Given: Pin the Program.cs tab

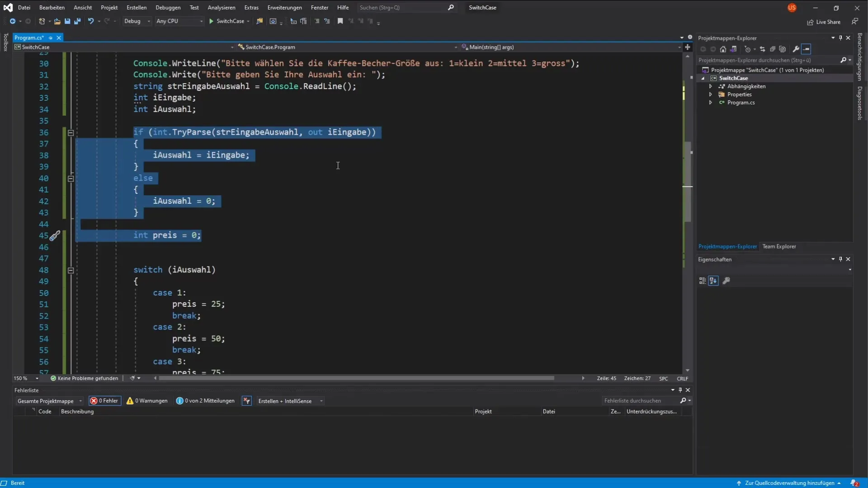Looking at the screenshot, I should tap(51, 38).
